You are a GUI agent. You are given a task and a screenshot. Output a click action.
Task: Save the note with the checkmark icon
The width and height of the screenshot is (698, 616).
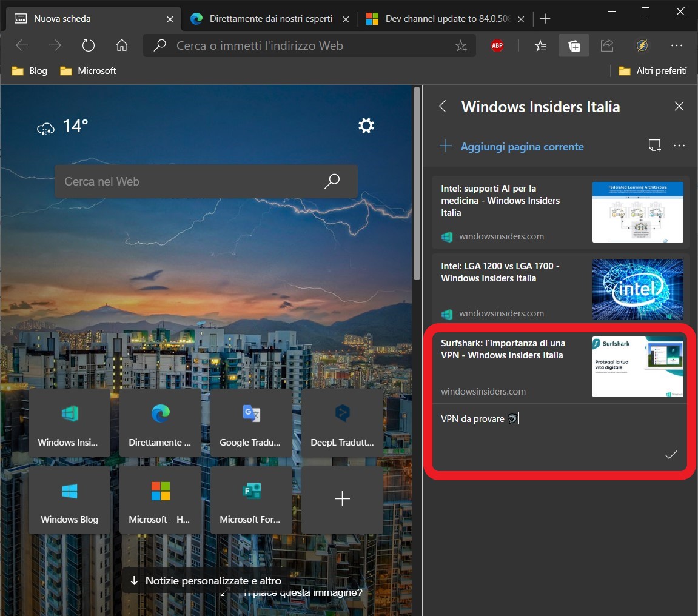click(x=671, y=455)
